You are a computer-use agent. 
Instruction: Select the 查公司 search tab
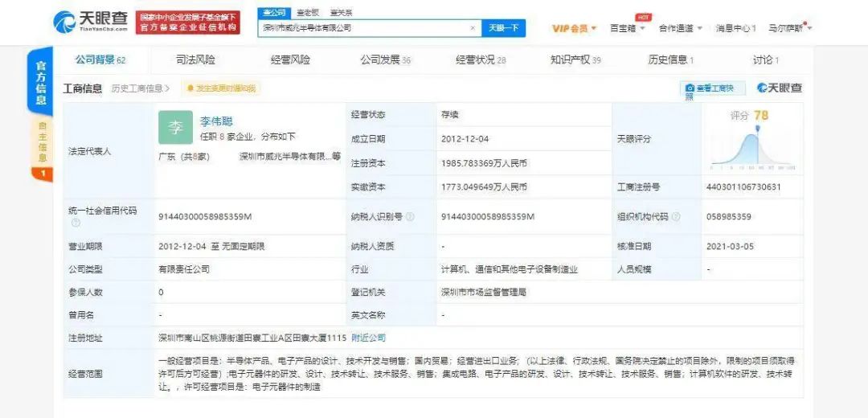[x=275, y=12]
